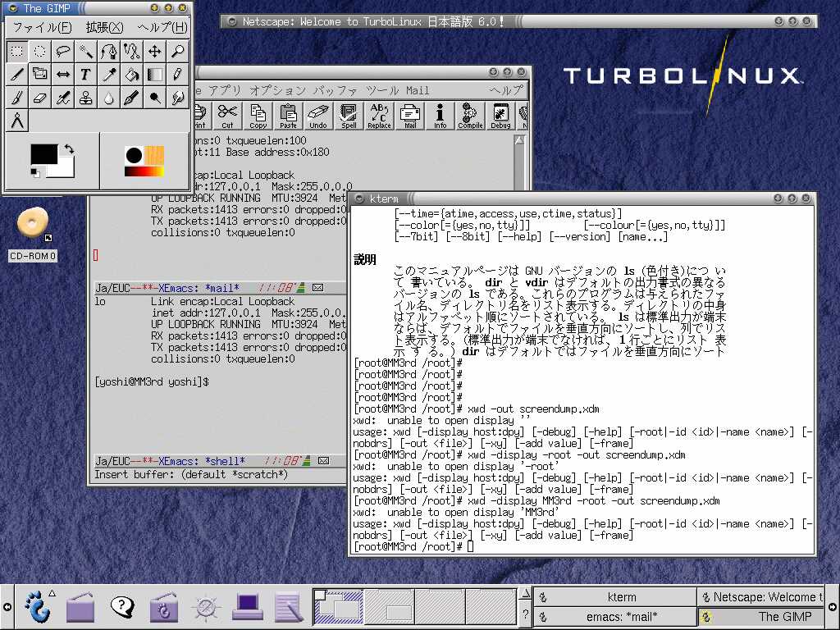Choose the Free Select lasso tool
The image size is (840, 630).
pos(63,52)
